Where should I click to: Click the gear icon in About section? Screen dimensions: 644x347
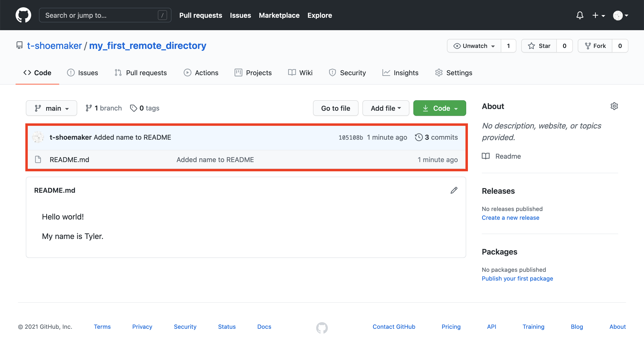tap(614, 106)
